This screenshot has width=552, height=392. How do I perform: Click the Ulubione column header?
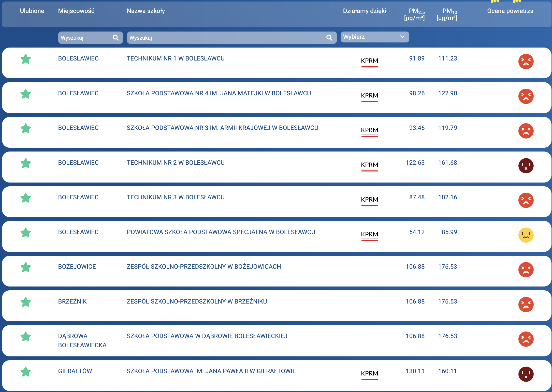tap(32, 11)
